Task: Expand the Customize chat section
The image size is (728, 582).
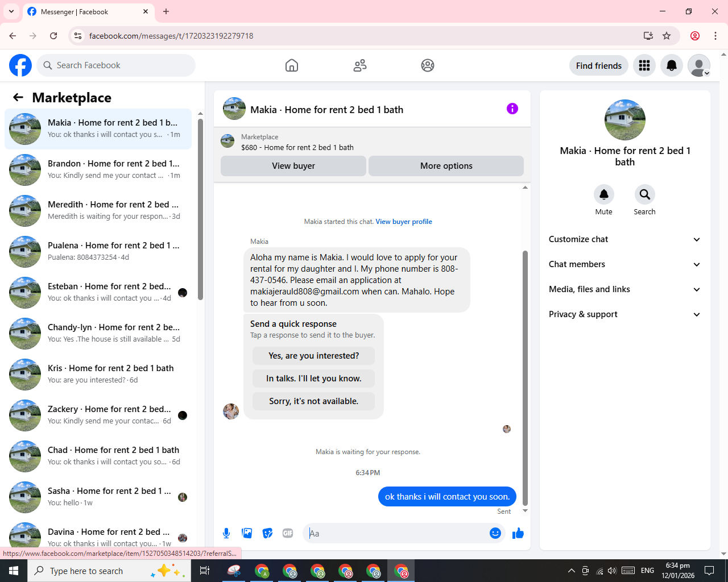Action: pyautogui.click(x=624, y=239)
